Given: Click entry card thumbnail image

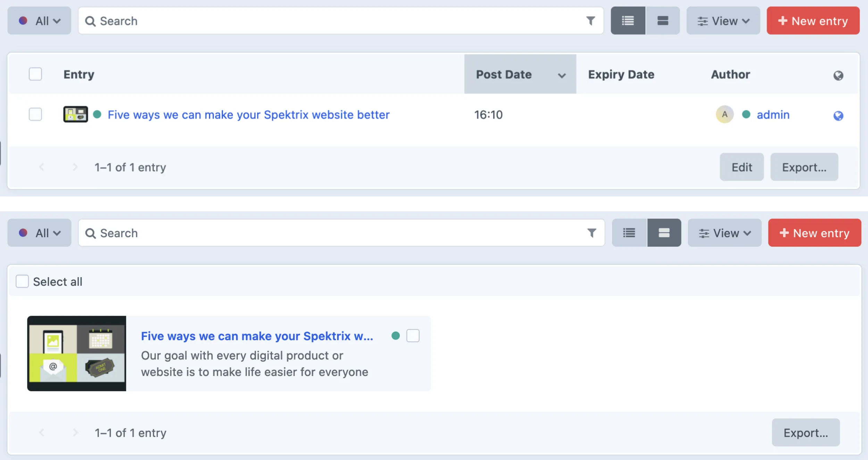Looking at the screenshot, I should pos(77,353).
